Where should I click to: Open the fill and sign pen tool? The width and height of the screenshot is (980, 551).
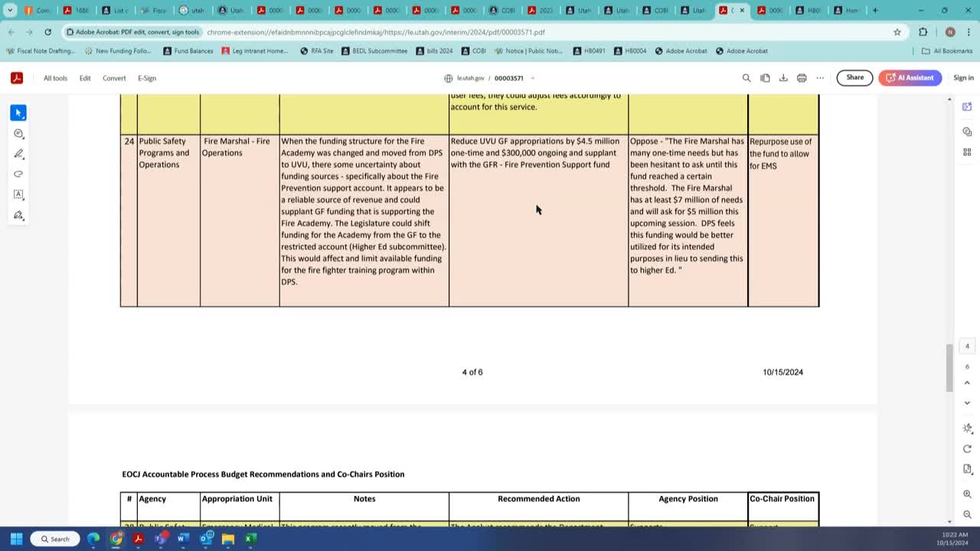coord(18,215)
